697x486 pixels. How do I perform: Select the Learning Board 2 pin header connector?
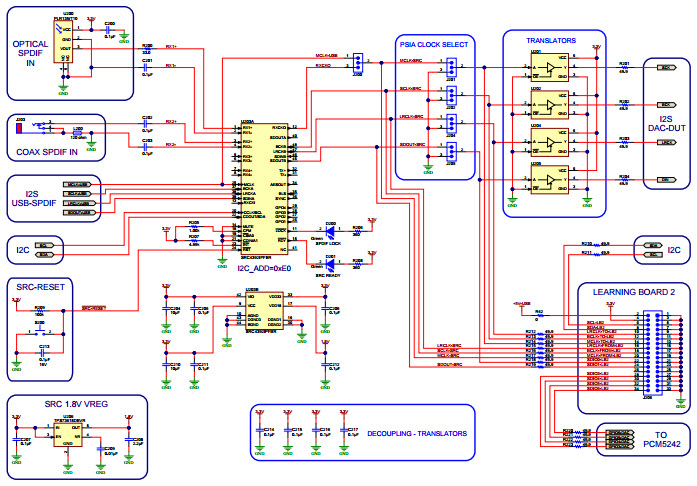click(x=649, y=350)
